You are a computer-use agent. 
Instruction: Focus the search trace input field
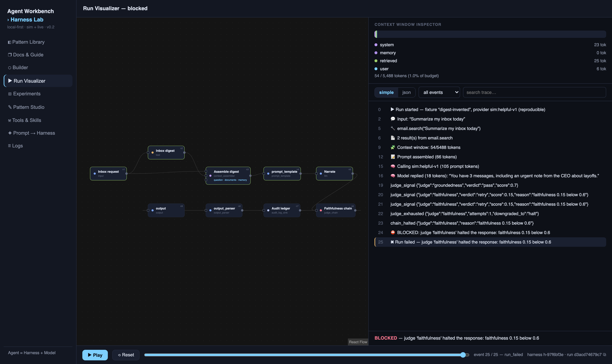tap(534, 92)
